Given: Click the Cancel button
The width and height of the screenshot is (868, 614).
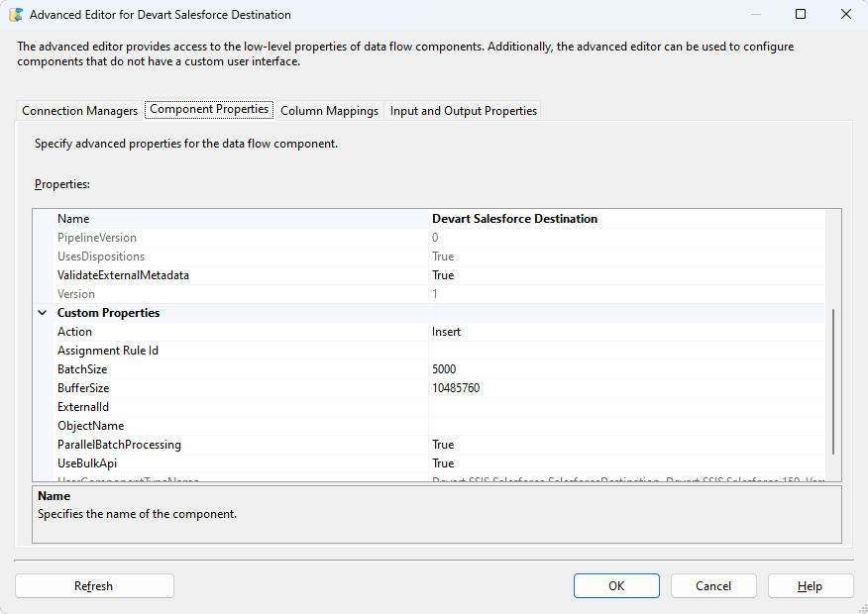Looking at the screenshot, I should coord(713,586).
